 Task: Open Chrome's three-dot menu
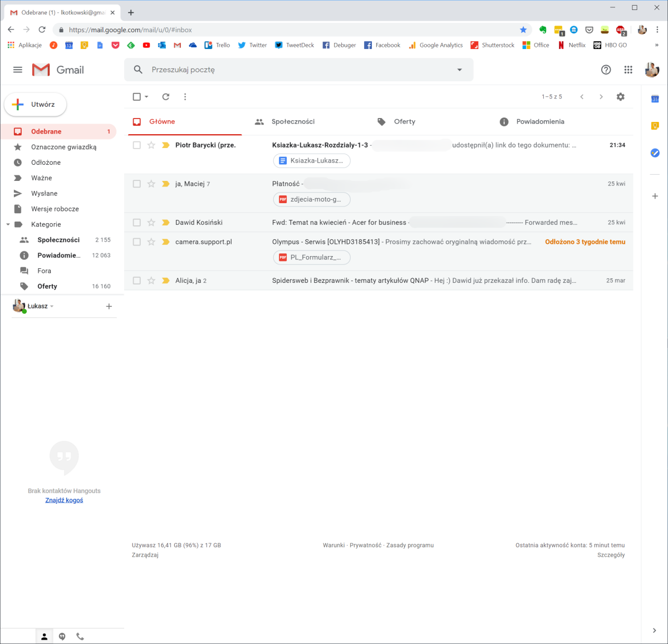[x=657, y=30]
